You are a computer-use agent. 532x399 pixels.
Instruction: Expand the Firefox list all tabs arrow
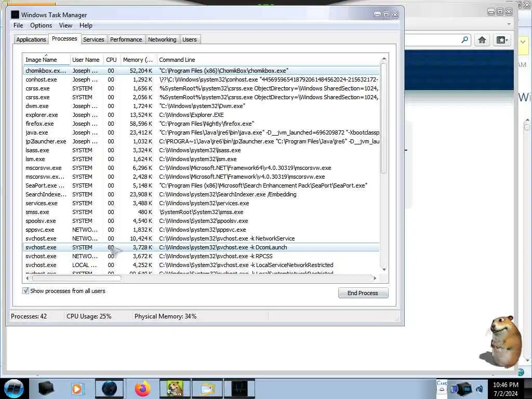click(x=509, y=24)
